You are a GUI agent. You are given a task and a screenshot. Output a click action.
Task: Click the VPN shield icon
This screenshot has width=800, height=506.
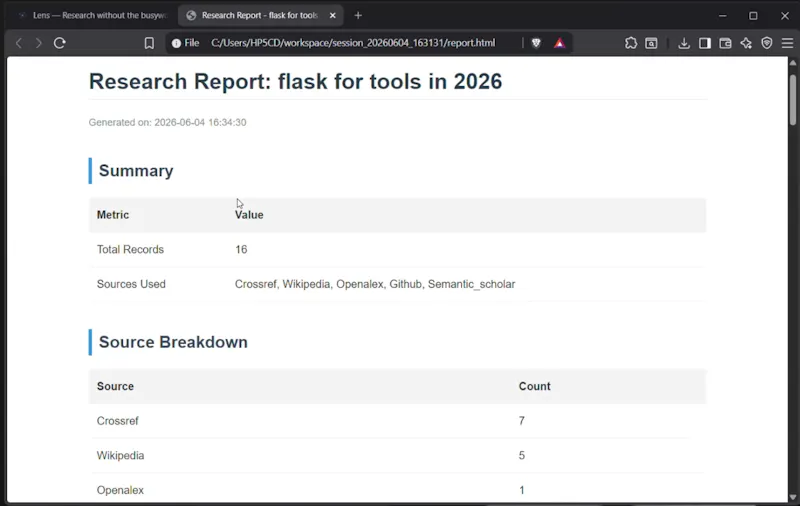766,43
